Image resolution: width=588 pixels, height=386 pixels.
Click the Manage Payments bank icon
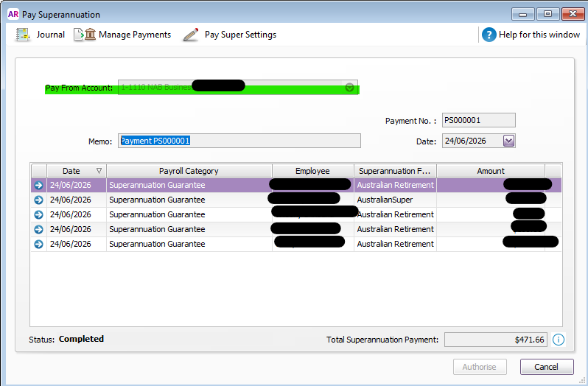90,35
